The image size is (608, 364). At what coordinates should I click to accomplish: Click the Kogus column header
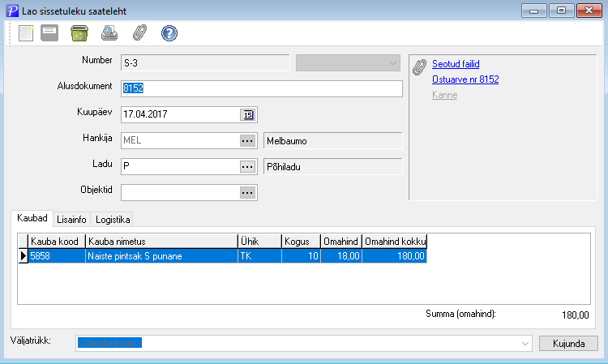[302, 242]
